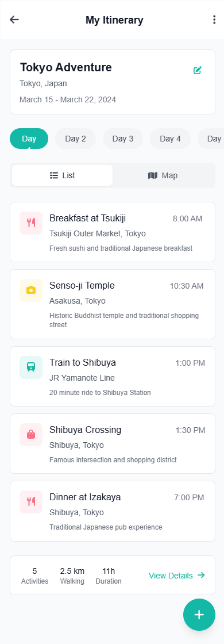Switch to List view

(63, 175)
